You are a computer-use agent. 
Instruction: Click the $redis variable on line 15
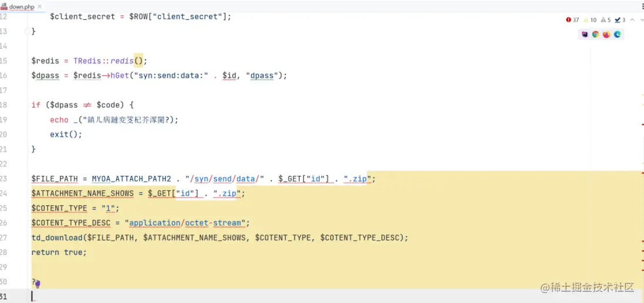(46, 61)
